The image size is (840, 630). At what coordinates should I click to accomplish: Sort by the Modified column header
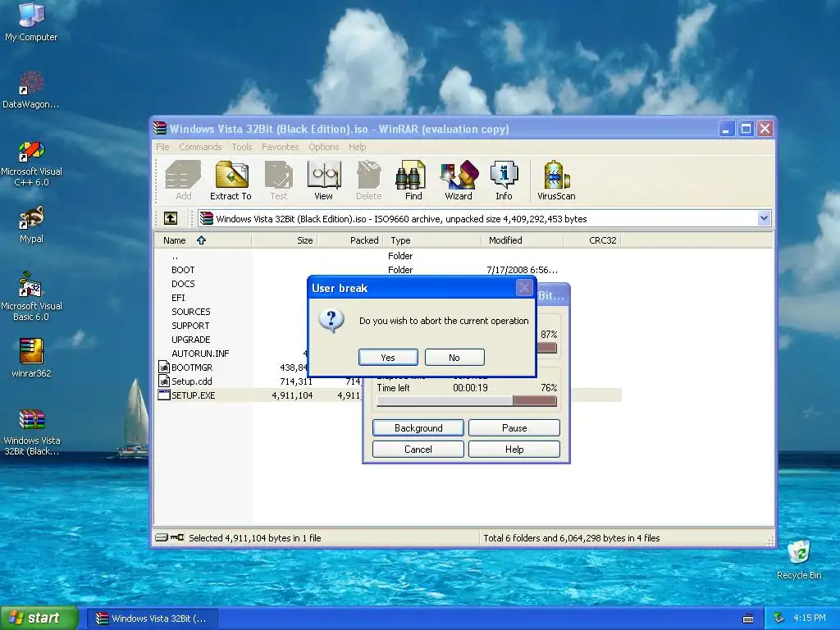click(523, 240)
